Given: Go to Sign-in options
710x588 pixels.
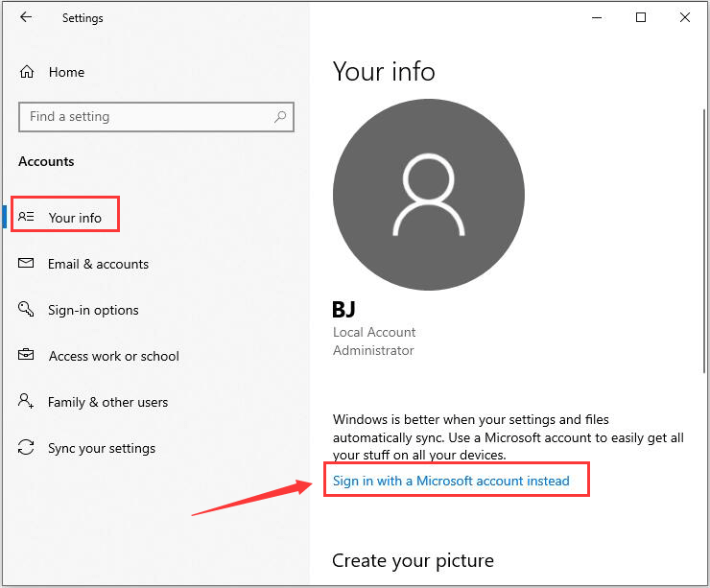Looking at the screenshot, I should pos(93,310).
